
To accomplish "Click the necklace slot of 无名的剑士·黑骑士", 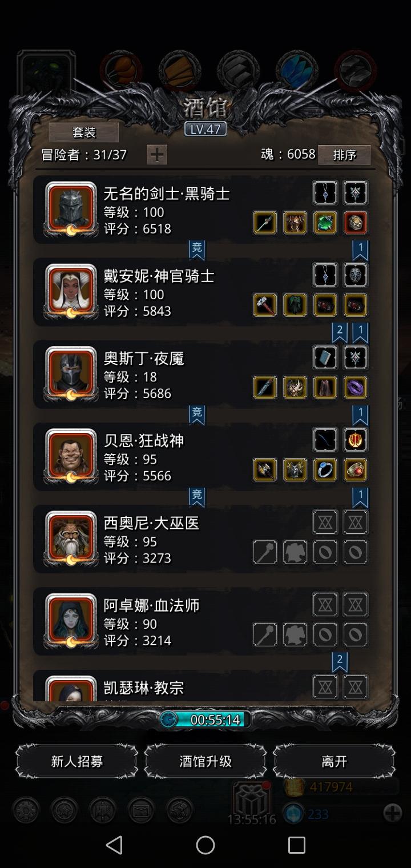I will (325, 193).
